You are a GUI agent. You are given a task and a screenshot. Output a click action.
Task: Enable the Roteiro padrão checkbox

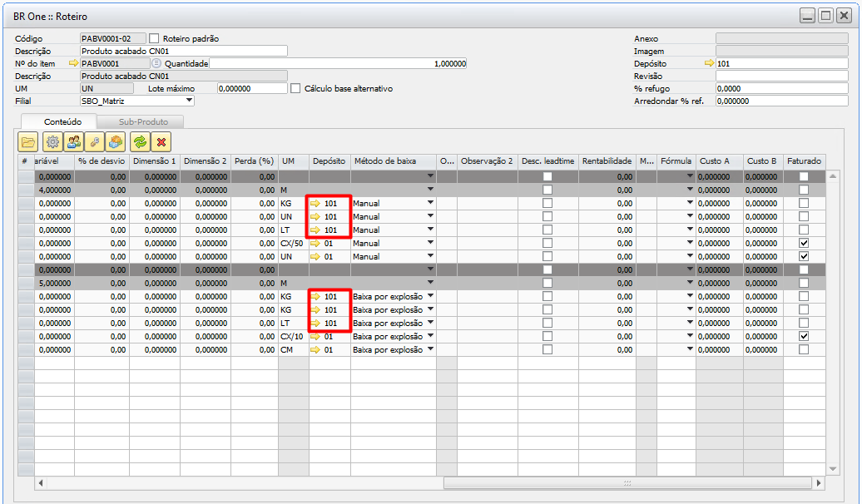(154, 38)
